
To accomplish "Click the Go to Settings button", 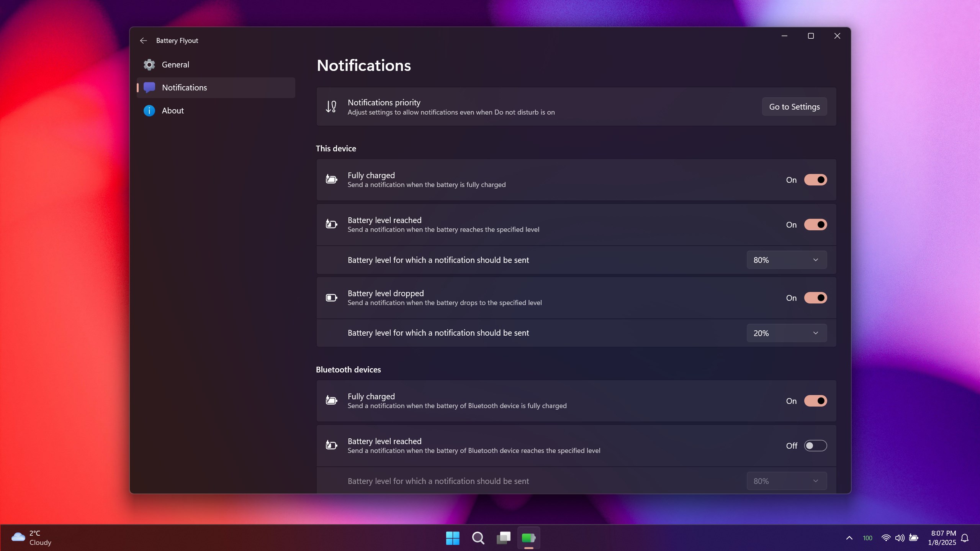I will [x=794, y=107].
